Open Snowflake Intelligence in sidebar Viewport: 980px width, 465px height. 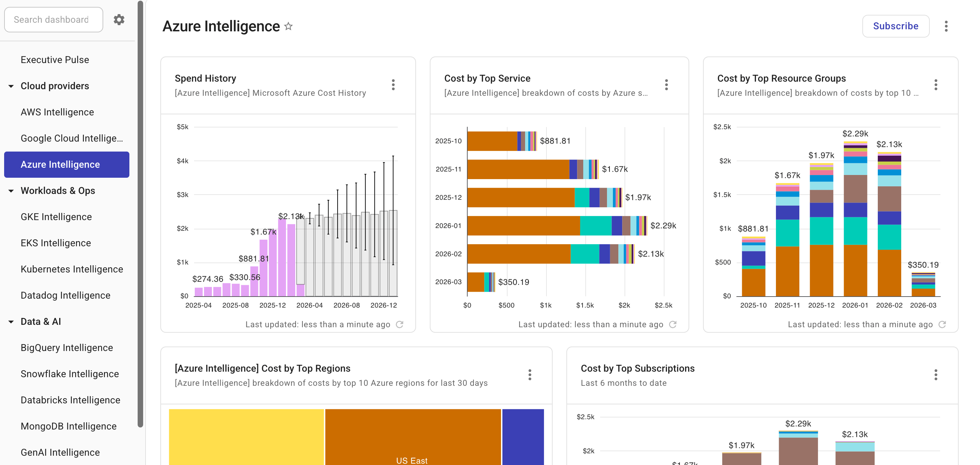pos(70,374)
